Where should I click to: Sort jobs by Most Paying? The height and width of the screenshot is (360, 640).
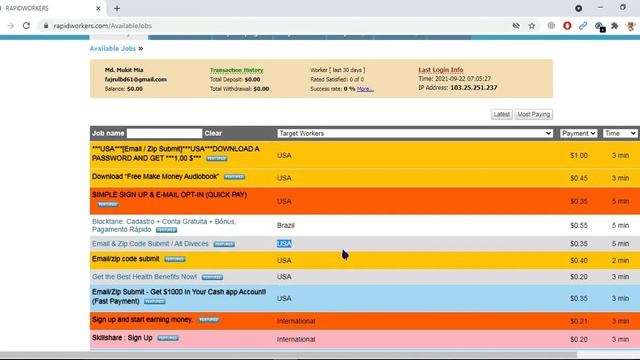tap(533, 114)
